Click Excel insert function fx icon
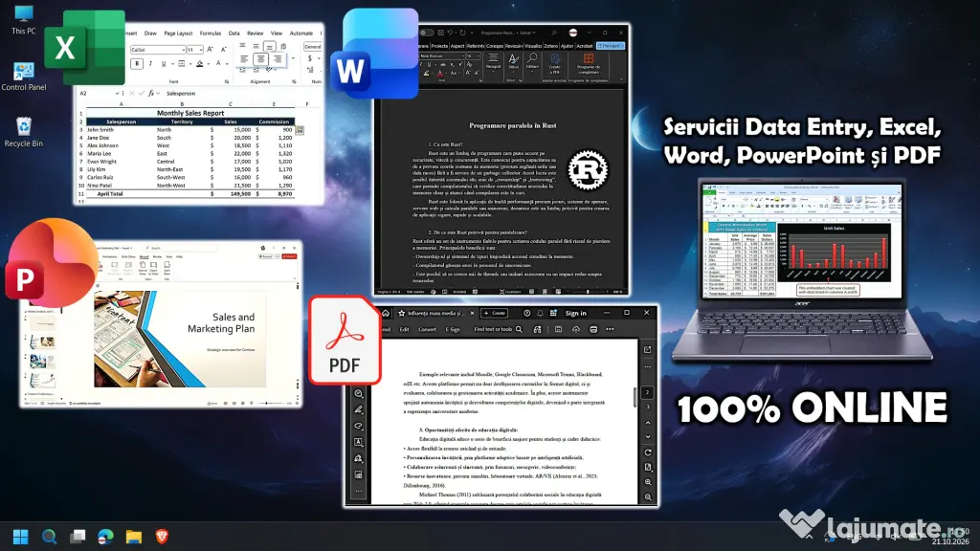The height and width of the screenshot is (551, 980). pyautogui.click(x=151, y=93)
